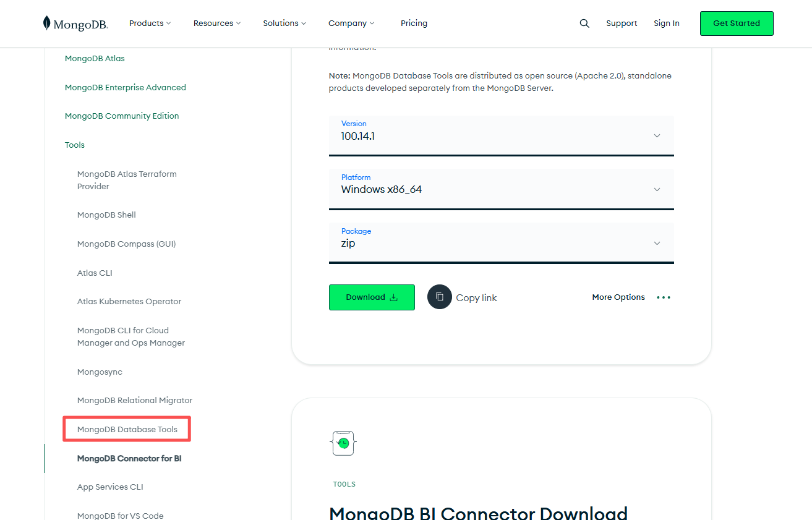812x520 pixels.
Task: Open the search magnifier icon
Action: 584,23
